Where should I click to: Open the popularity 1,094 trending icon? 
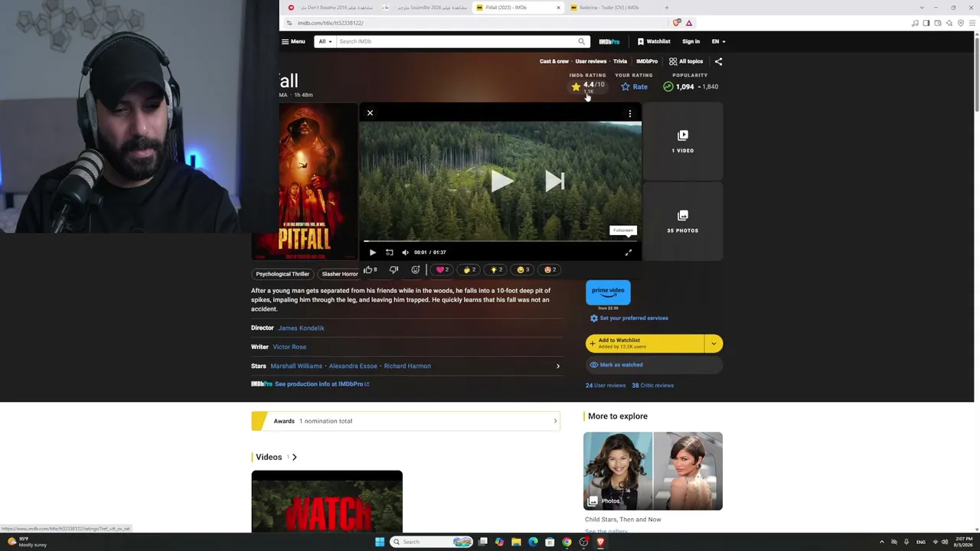[668, 86]
